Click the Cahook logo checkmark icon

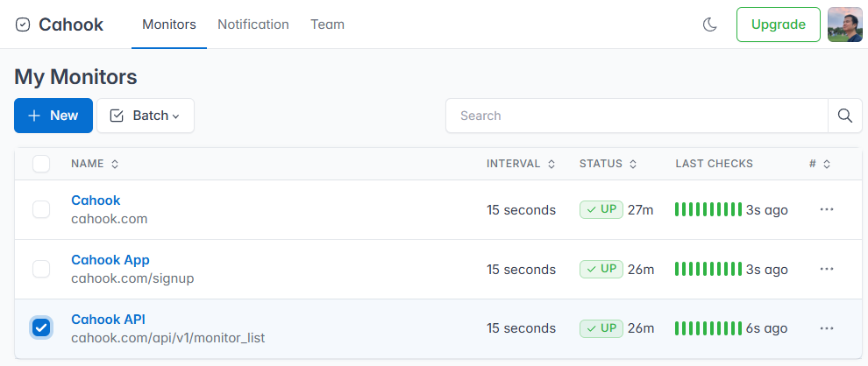(x=23, y=25)
